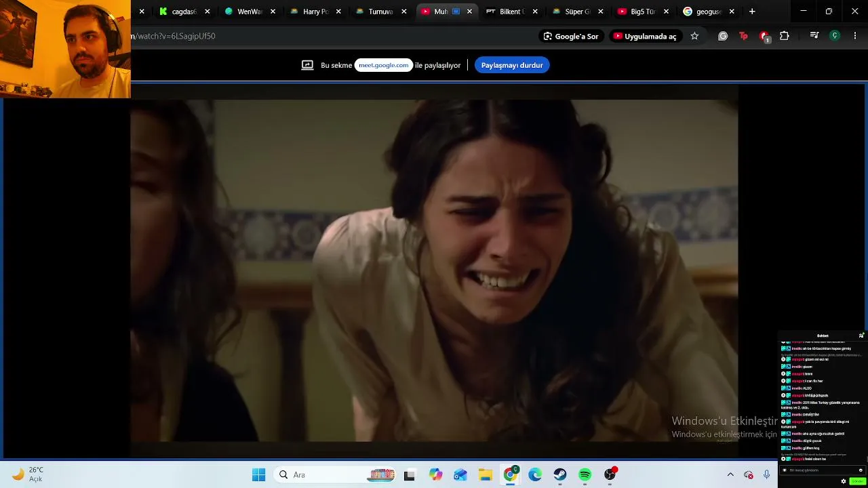Open the Extensions puzzle icon

click(x=785, y=36)
